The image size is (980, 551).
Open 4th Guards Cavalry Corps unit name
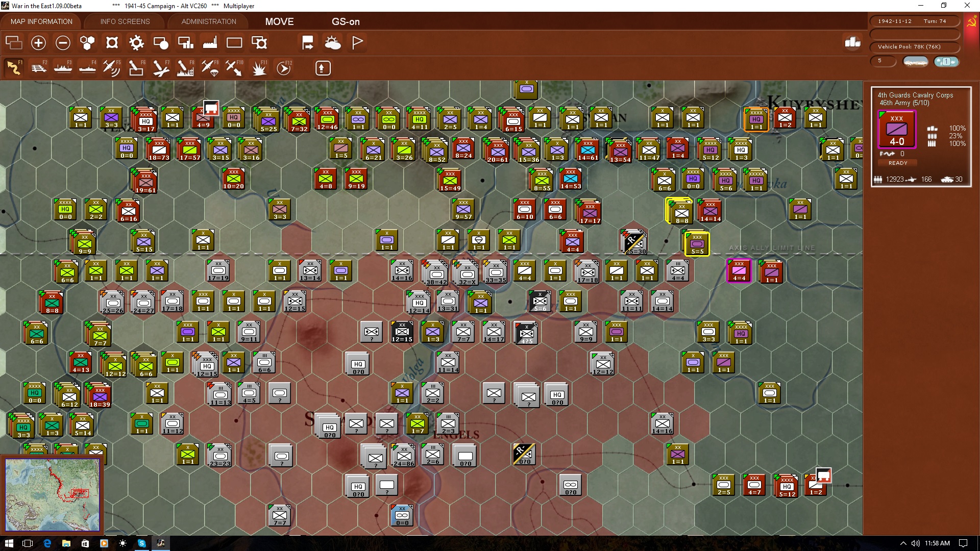click(x=915, y=95)
